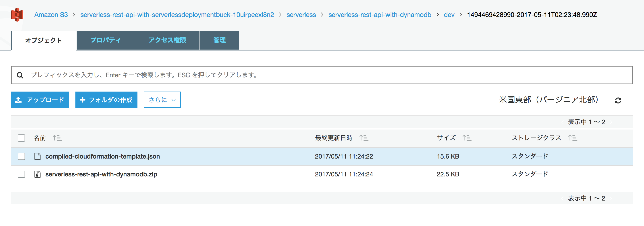Sort by ストレージクラス using its sort icon
This screenshot has width=644, height=226.
573,138
